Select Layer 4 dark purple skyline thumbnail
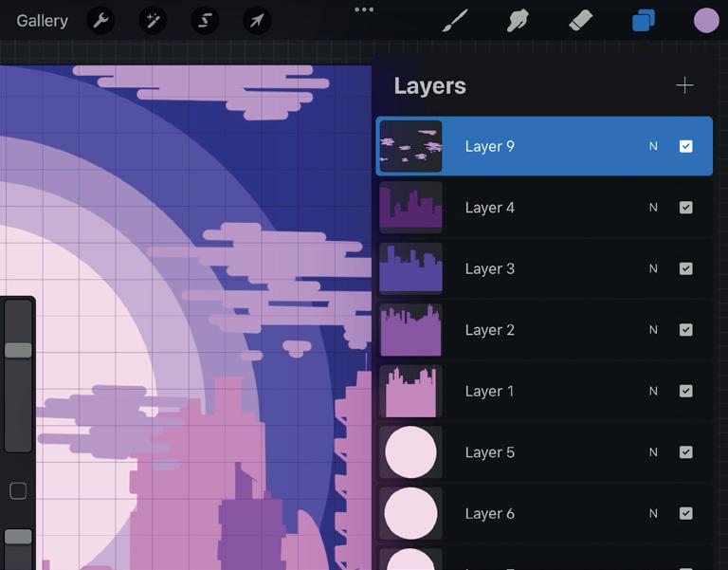The image size is (728, 570). 410,207
